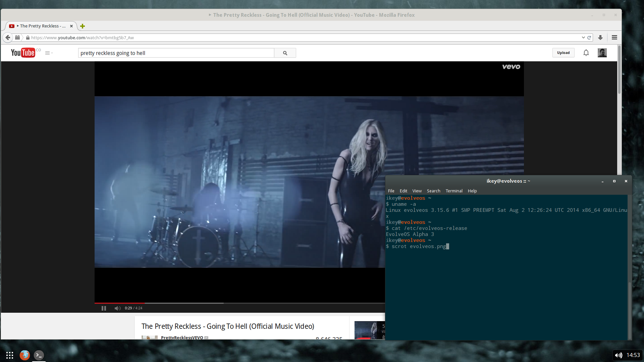Open the terminal Search menu
Screen dimensions: 644x362
point(433,191)
